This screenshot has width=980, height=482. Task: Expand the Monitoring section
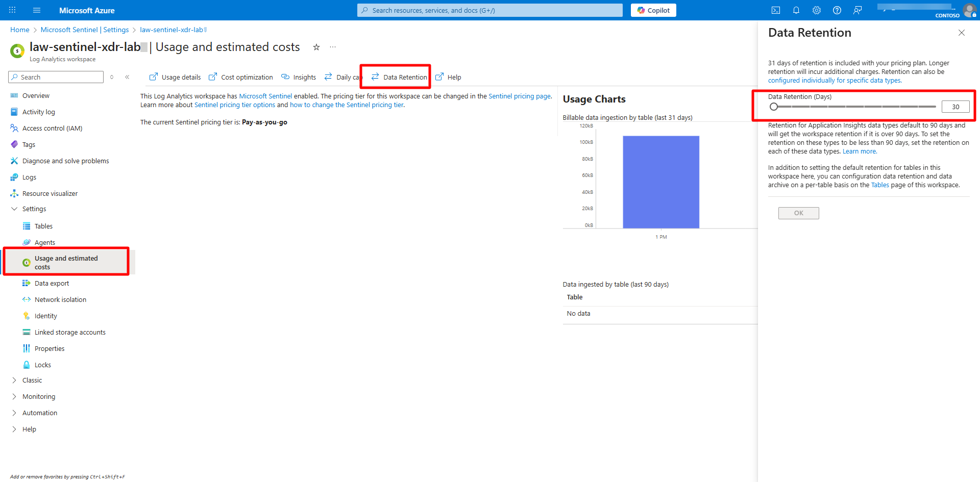(x=14, y=396)
